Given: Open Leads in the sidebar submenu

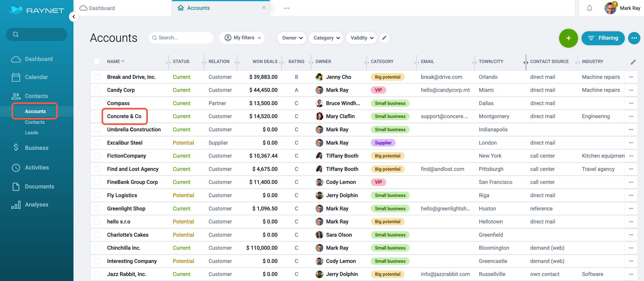Looking at the screenshot, I should point(31,133).
